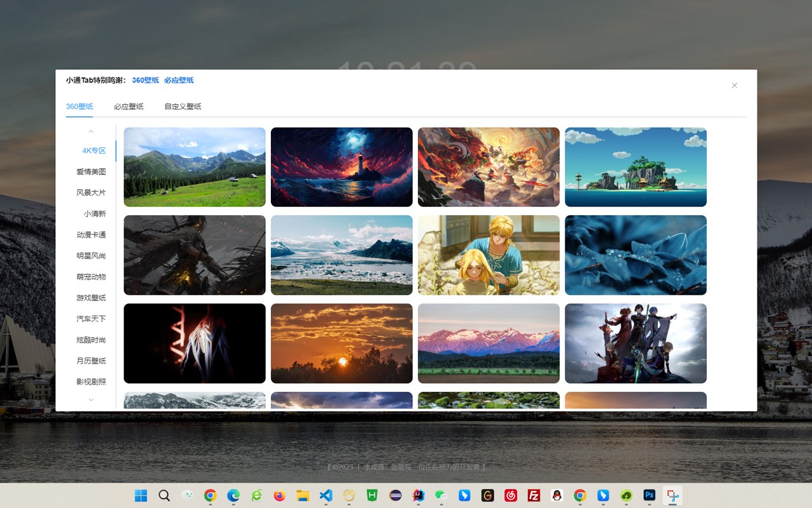Viewport: 812px width, 508px height.
Task: Choose the blonde anime couple wallpaper
Action: point(488,255)
